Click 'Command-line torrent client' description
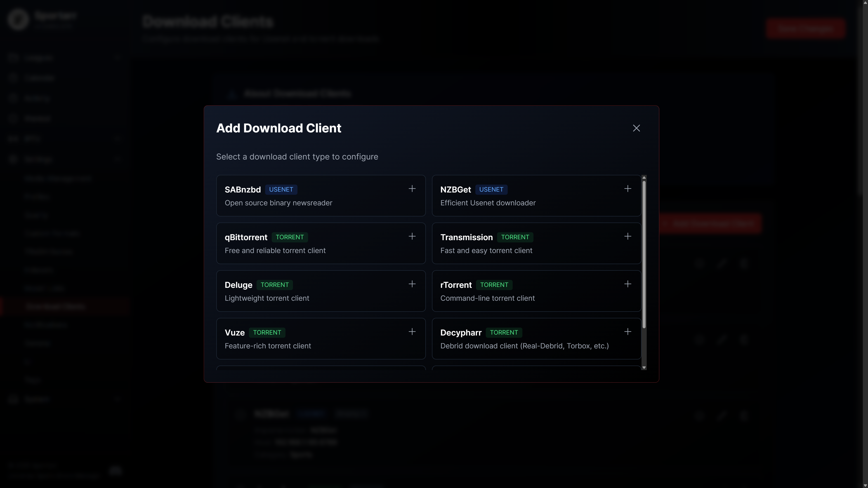The height and width of the screenshot is (488, 868). [x=487, y=298]
